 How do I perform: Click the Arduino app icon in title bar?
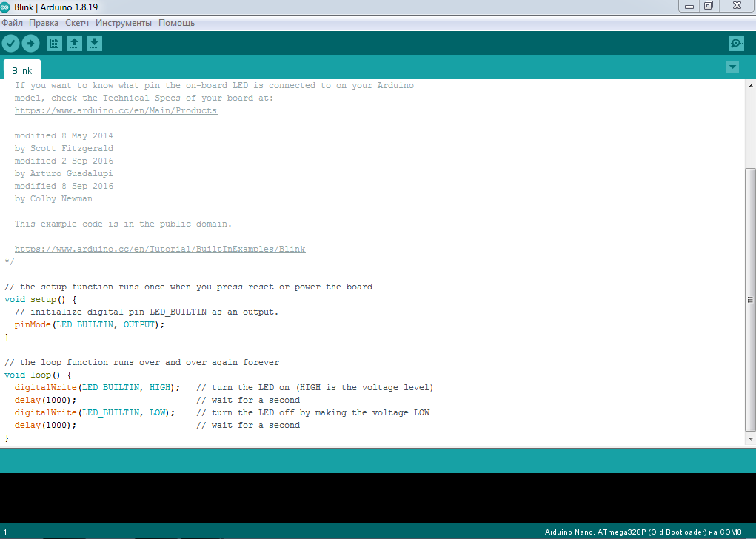(x=5, y=7)
